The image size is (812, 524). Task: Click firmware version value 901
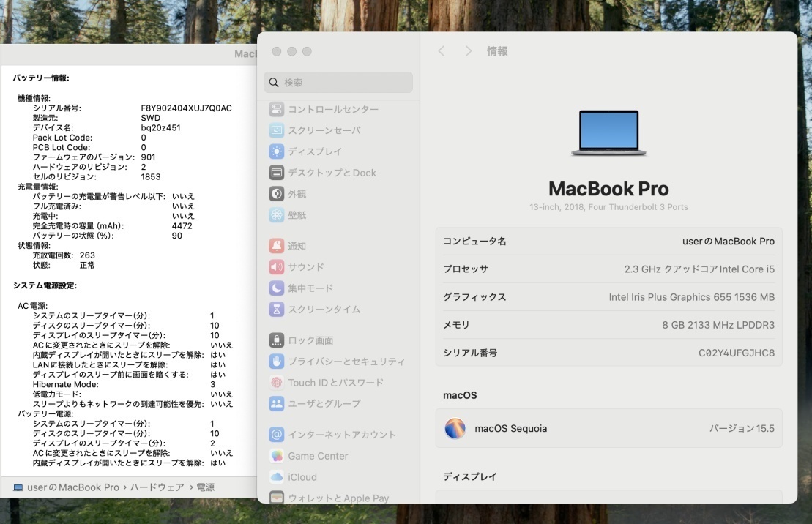[148, 157]
